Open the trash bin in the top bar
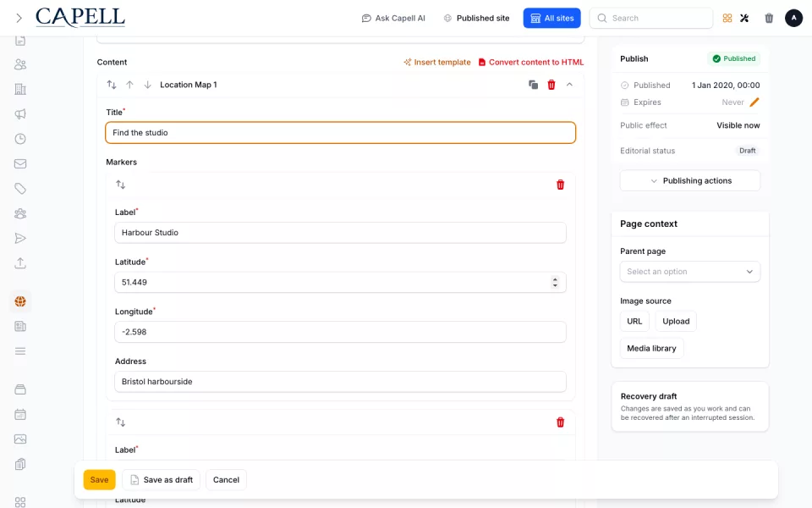Viewport: 812px width, 508px height. (769, 18)
